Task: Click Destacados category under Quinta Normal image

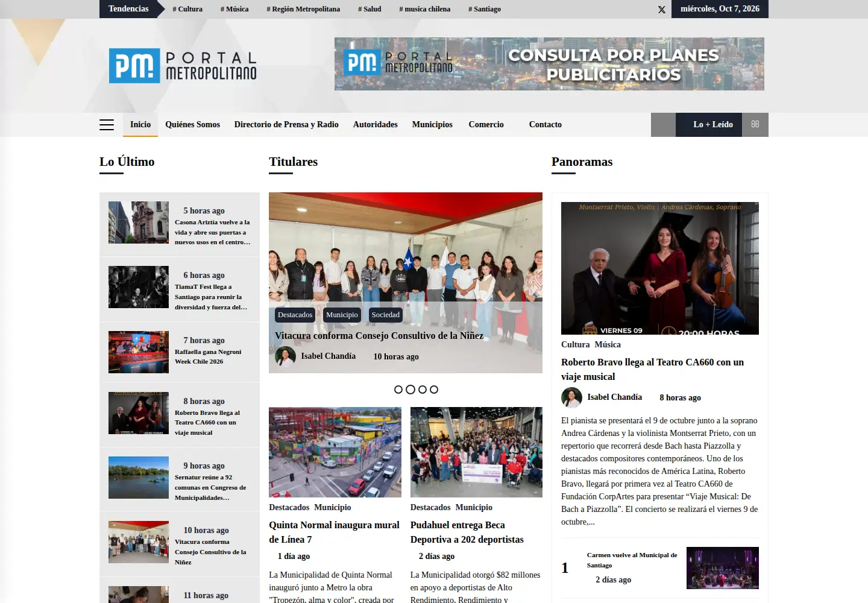Action: click(289, 508)
